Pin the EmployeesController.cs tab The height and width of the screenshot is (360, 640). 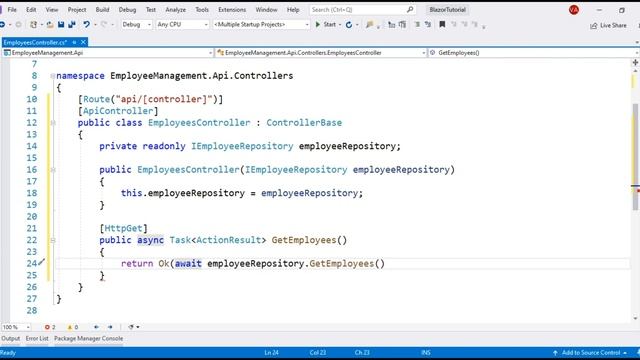point(74,42)
